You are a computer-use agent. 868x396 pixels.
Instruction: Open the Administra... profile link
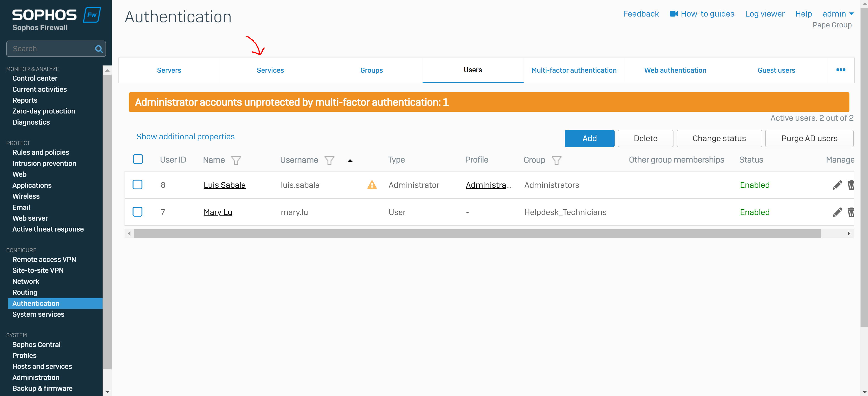(488, 185)
